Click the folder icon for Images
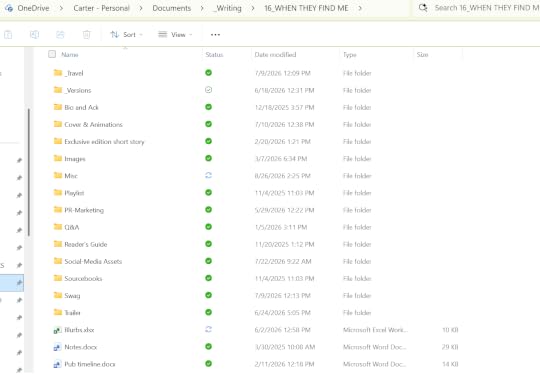This screenshot has height=375, width=540. 58,158
